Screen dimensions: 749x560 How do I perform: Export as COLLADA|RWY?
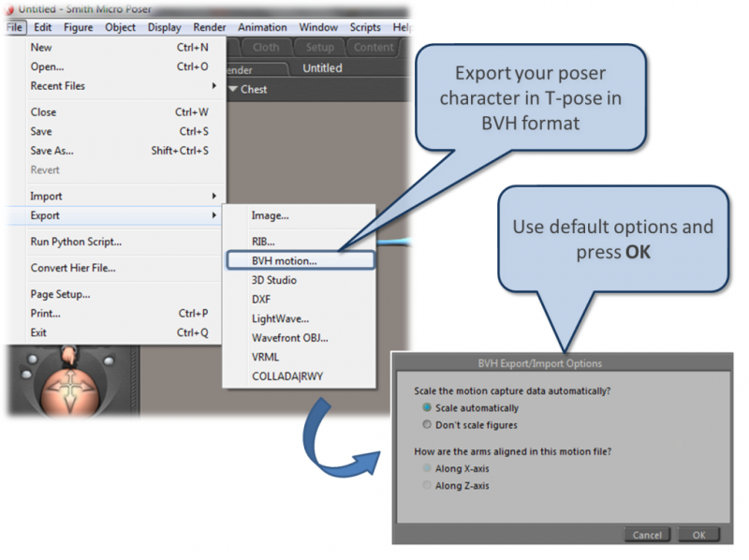(x=300, y=376)
